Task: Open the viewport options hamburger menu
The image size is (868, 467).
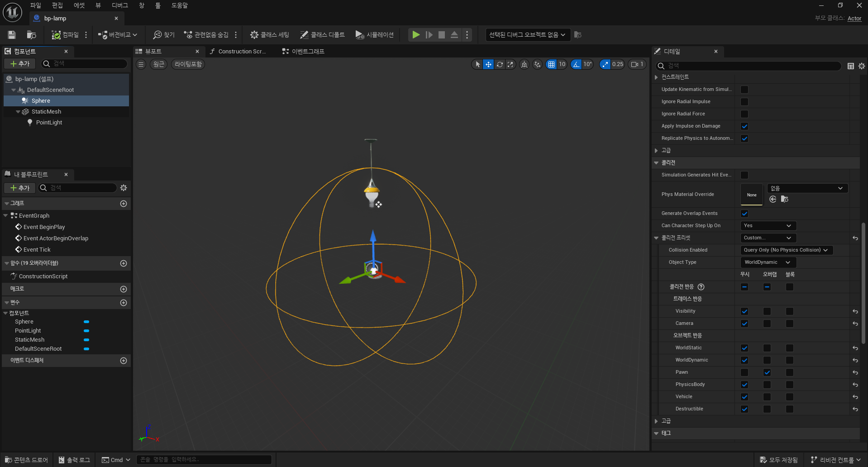Action: [x=141, y=64]
